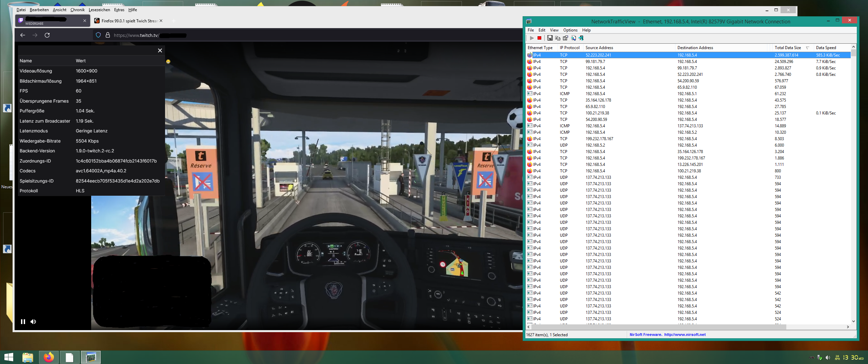This screenshot has width=868, height=364.
Task: Open the volume tray icon
Action: pos(828,358)
